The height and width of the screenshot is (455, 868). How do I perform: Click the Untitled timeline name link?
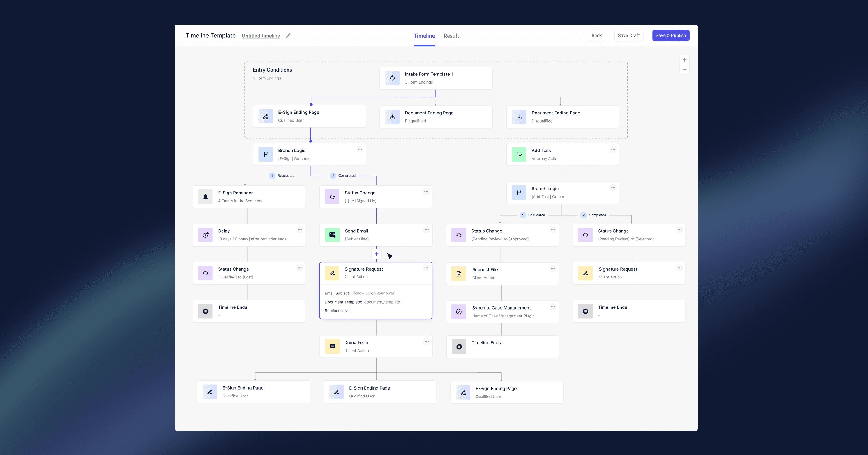[x=261, y=36]
